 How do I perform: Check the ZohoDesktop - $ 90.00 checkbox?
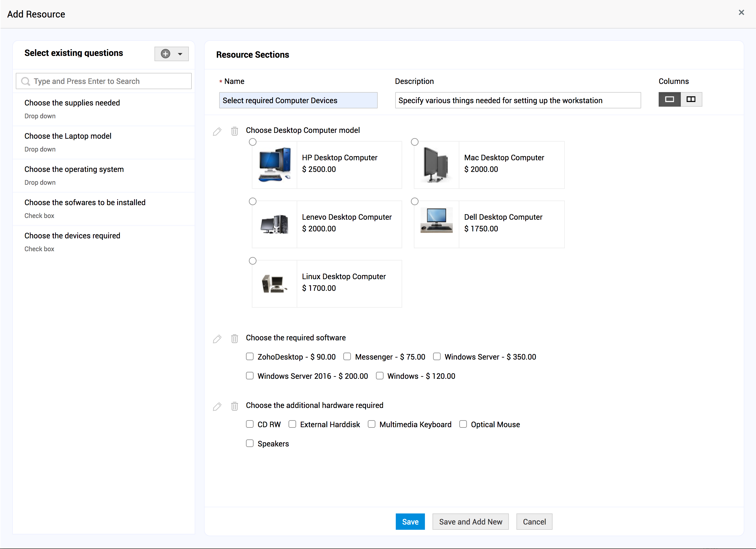[250, 356]
